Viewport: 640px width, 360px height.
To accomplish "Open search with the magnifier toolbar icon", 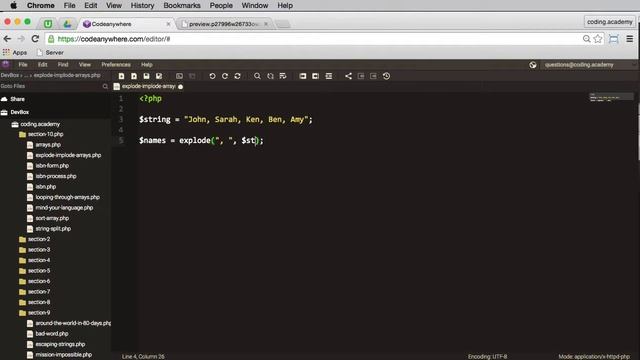I will pos(257,76).
